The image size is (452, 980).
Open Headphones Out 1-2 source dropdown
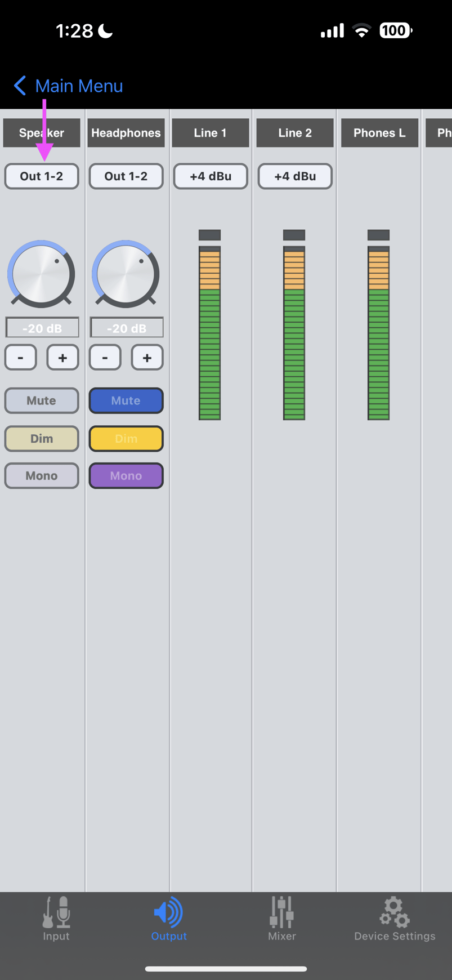[x=126, y=176]
